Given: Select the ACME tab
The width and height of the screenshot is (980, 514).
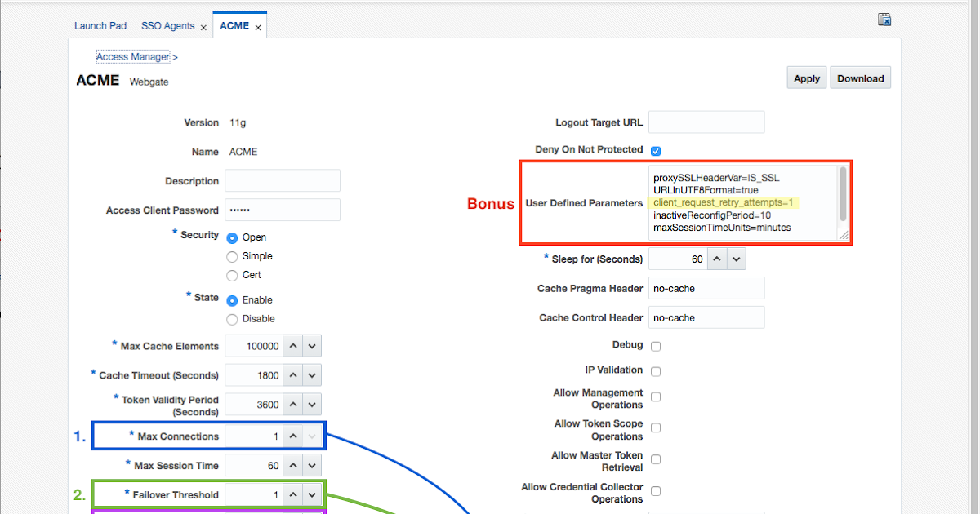Looking at the screenshot, I should coord(234,26).
